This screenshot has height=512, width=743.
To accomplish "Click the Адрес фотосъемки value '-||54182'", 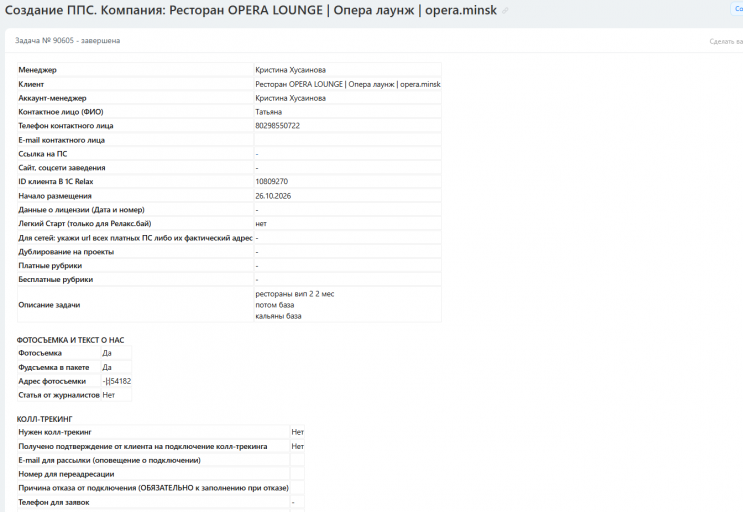I will (x=117, y=381).
